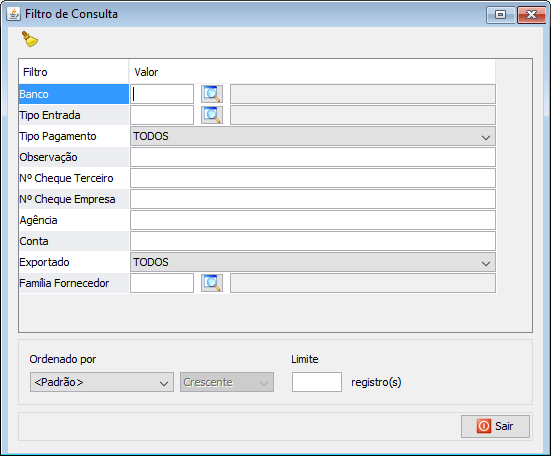551x456 pixels.
Task: Click the red power icon on Sair
Action: point(484,426)
